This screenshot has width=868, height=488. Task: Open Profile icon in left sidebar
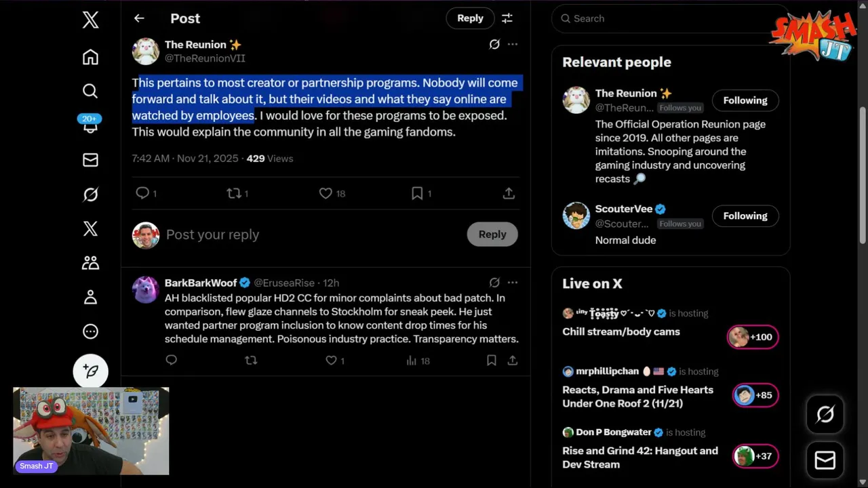(90, 297)
